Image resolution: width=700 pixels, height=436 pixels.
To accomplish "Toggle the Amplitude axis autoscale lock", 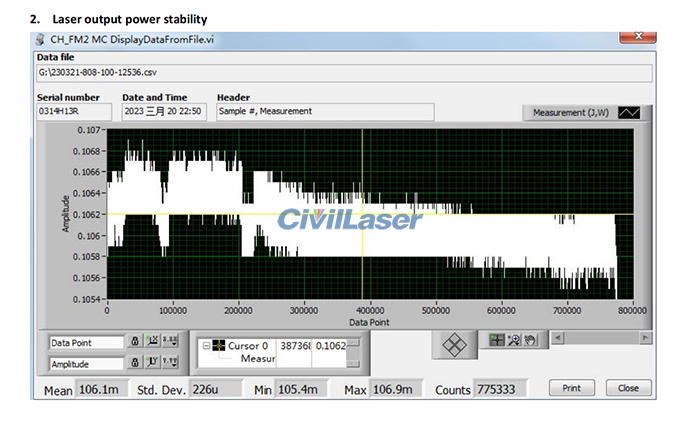I will pos(133,363).
